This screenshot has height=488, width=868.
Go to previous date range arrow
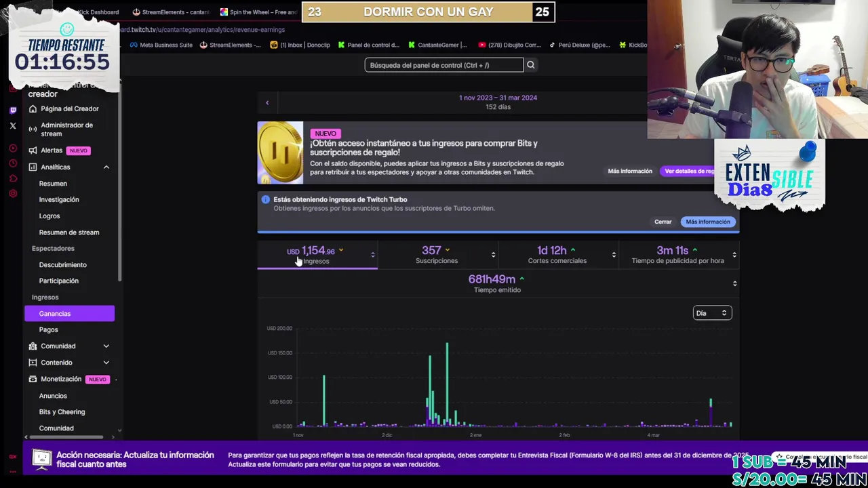click(x=267, y=103)
